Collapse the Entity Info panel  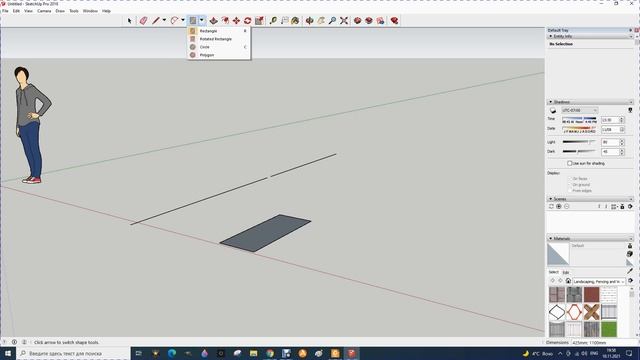point(551,36)
